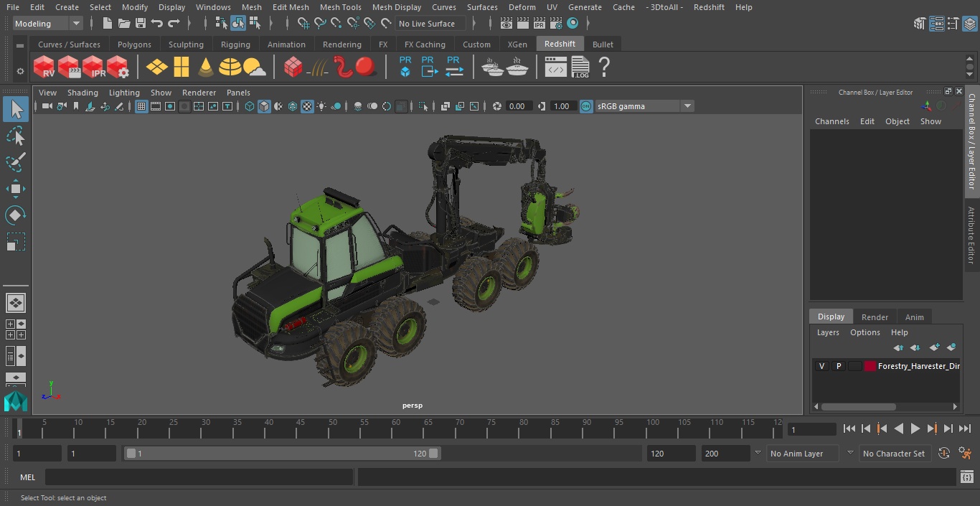Undo the last action
The width and height of the screenshot is (980, 506).
(x=157, y=24)
